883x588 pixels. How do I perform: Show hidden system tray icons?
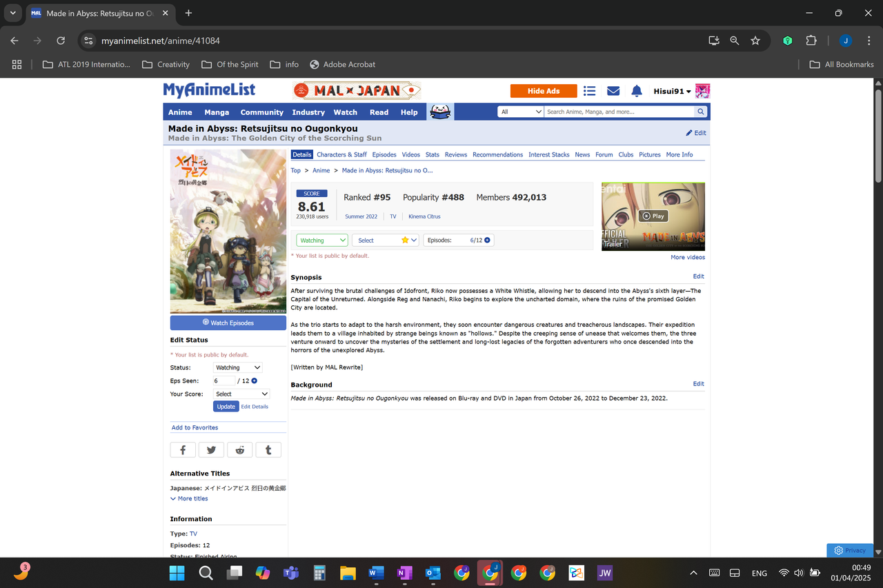click(693, 573)
